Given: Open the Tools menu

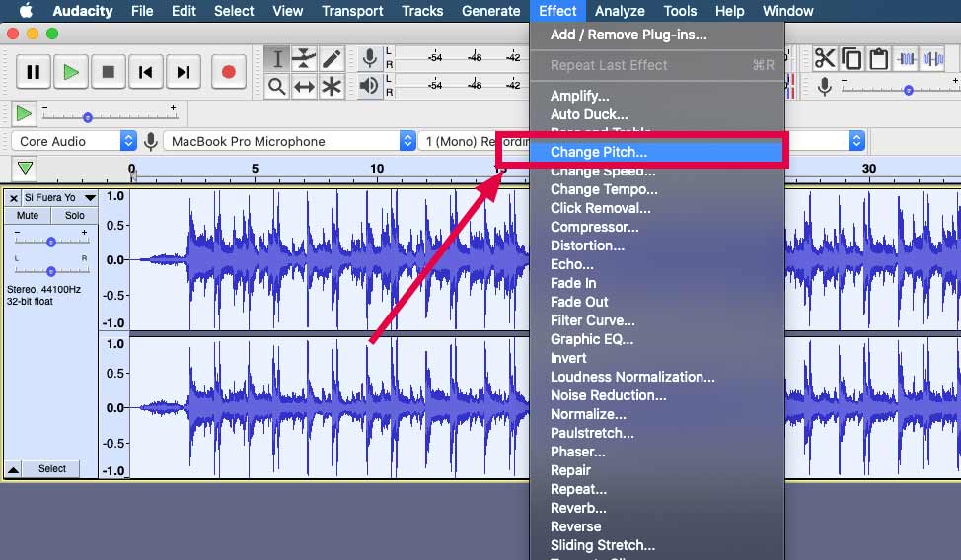Looking at the screenshot, I should (681, 11).
